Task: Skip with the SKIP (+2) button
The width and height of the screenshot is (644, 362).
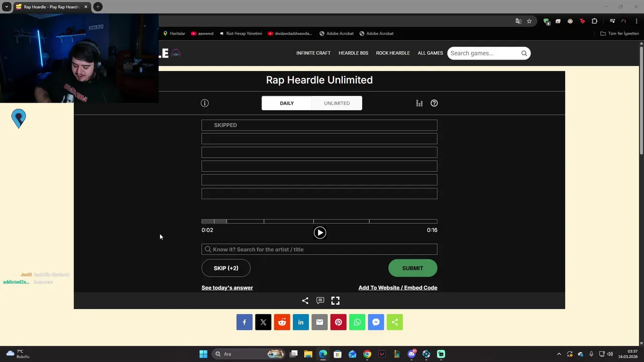Action: [x=226, y=268]
